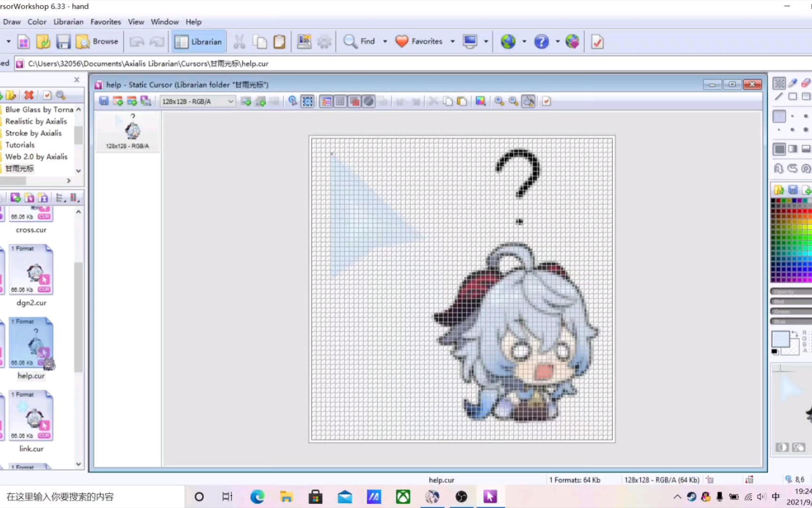This screenshot has height=508, width=812.
Task: Click the Undo arrow in main toolbar
Action: [x=137, y=42]
